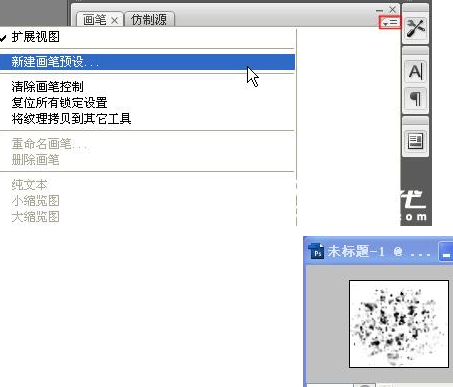Toggle the 扩展视图 checked menu item
Screen dimensions: 453x387
(147, 37)
